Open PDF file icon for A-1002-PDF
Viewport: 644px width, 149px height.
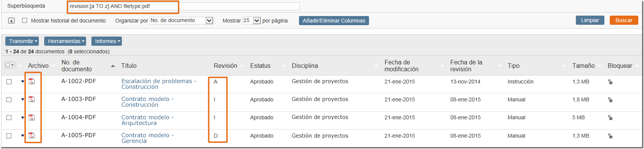click(x=32, y=81)
